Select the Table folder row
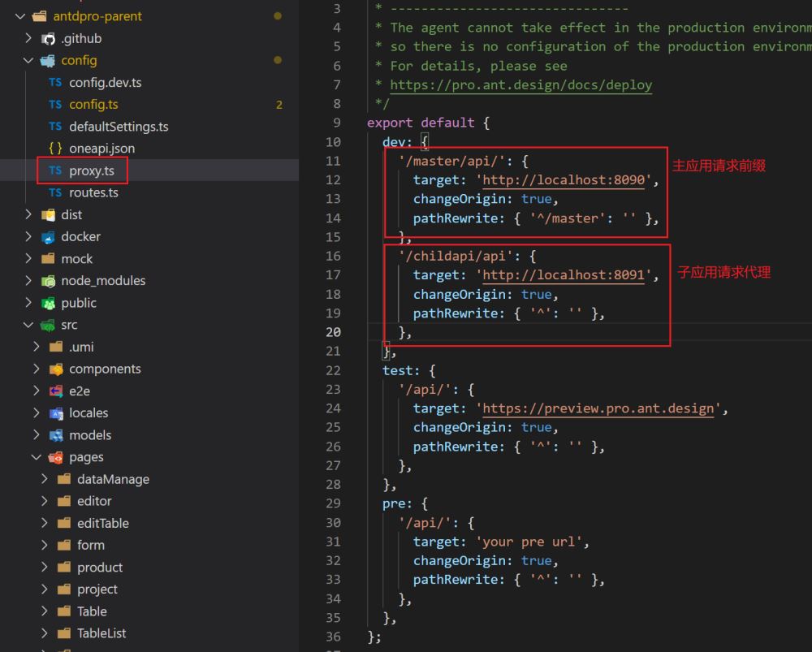Screen dimensions: 812x652 point(149,611)
